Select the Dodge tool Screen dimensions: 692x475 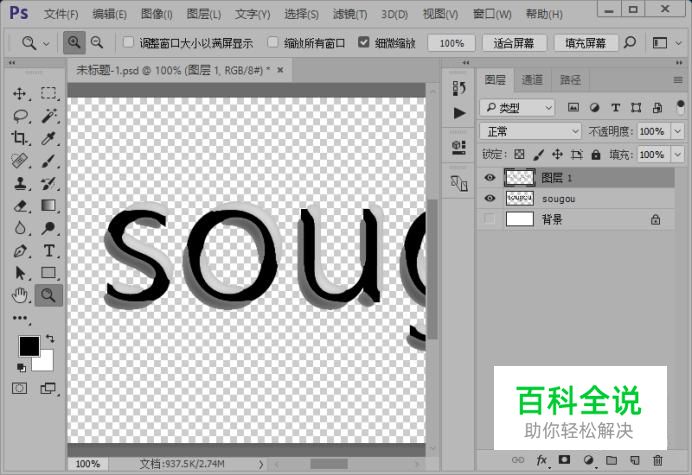49,228
